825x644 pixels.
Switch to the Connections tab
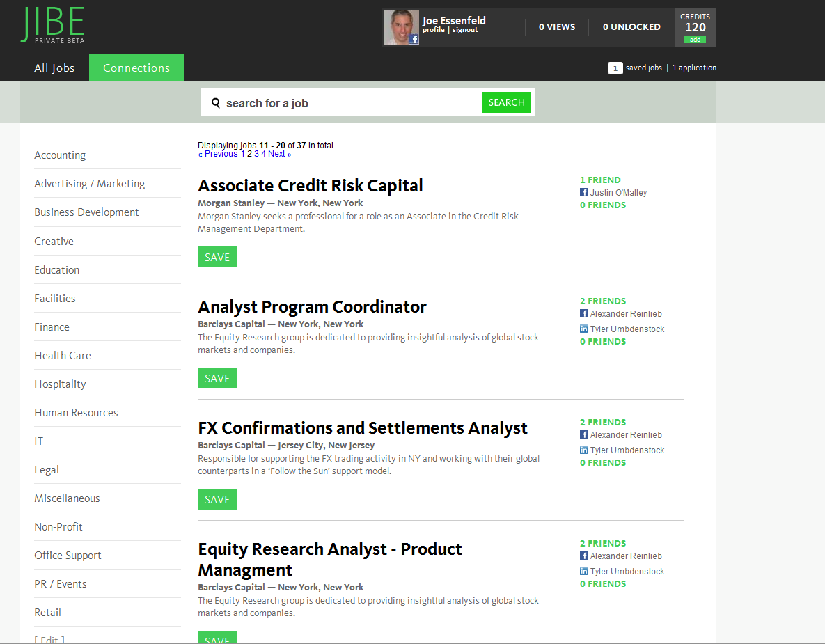136,68
